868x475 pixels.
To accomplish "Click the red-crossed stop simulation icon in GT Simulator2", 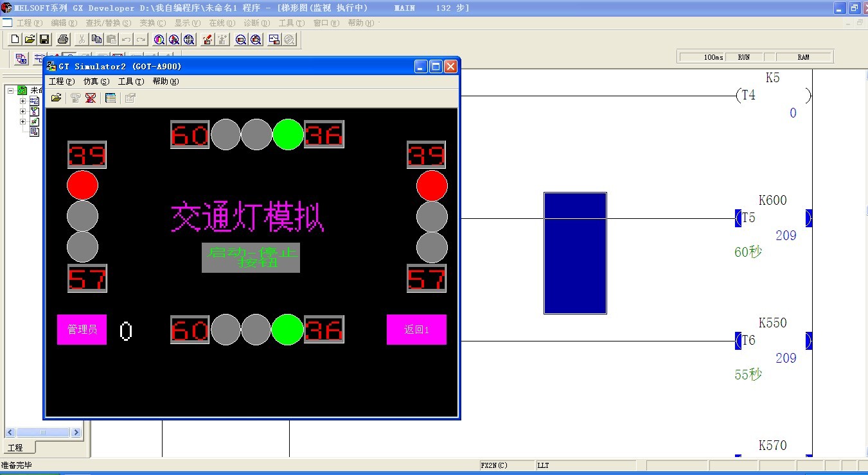I will pyautogui.click(x=91, y=98).
